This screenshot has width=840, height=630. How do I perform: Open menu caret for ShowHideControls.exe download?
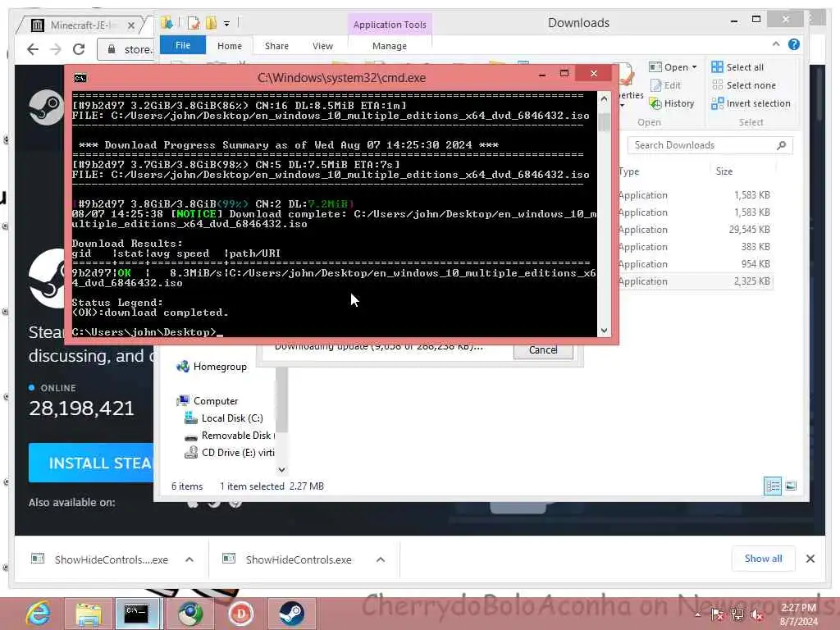[381, 559]
